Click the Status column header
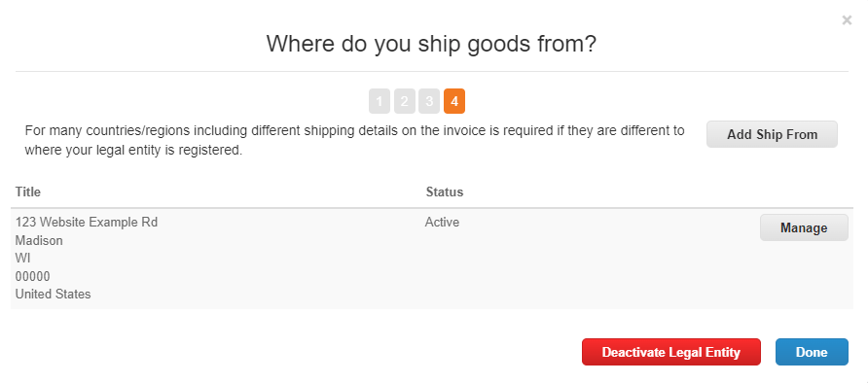The height and width of the screenshot is (383, 868). pyautogui.click(x=445, y=191)
